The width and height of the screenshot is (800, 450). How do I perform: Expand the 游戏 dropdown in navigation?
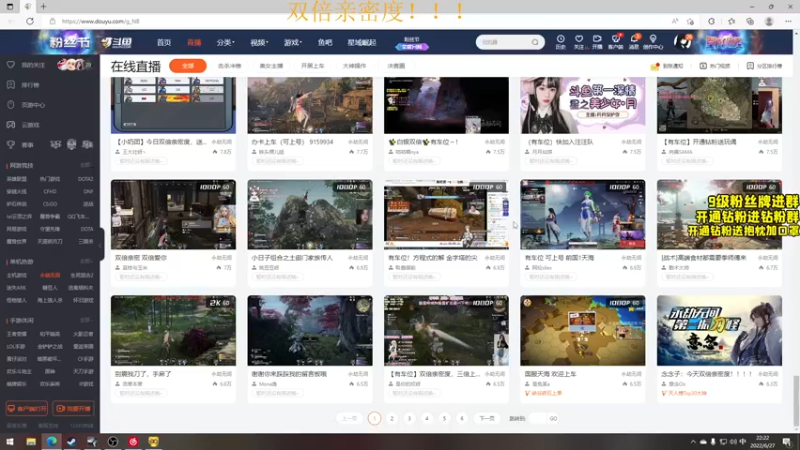click(x=293, y=42)
